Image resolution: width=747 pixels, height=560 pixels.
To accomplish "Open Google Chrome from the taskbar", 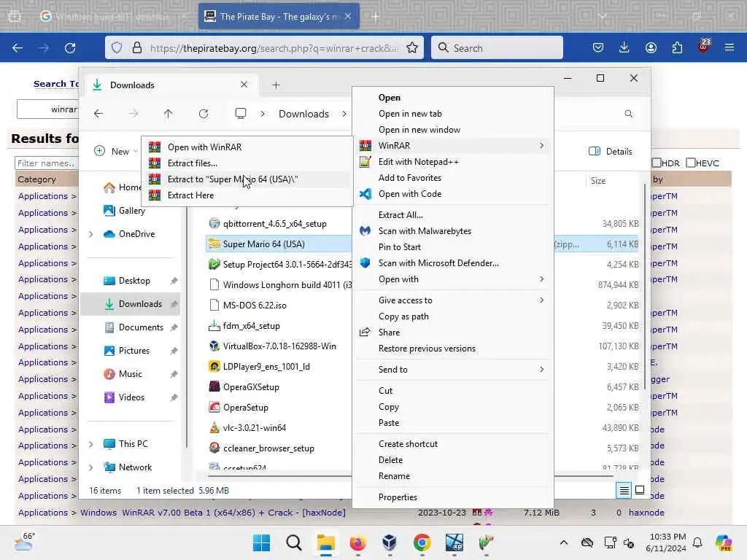I will click(422, 542).
